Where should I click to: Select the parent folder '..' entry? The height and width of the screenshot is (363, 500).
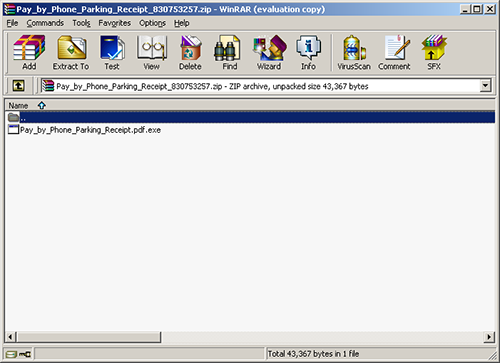pos(250,117)
